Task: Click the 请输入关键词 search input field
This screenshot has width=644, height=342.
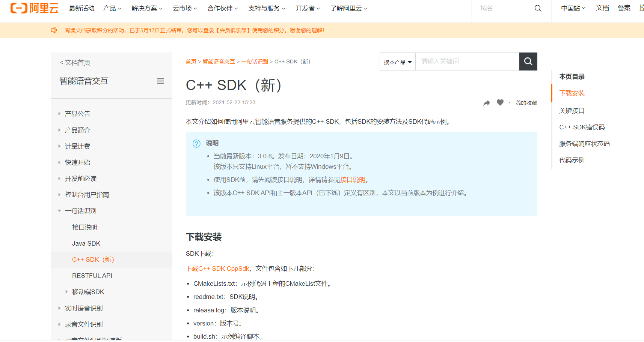Action: (468, 61)
